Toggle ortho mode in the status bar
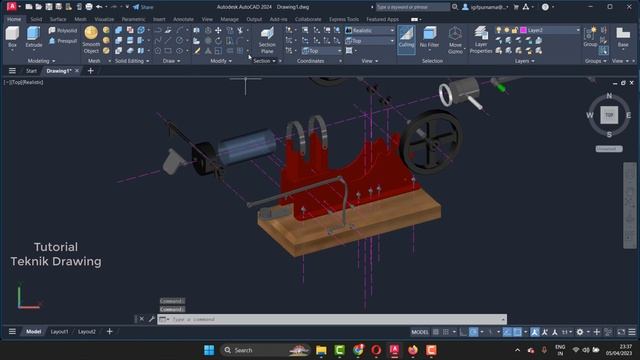This screenshot has width=640, height=360. tap(463, 332)
